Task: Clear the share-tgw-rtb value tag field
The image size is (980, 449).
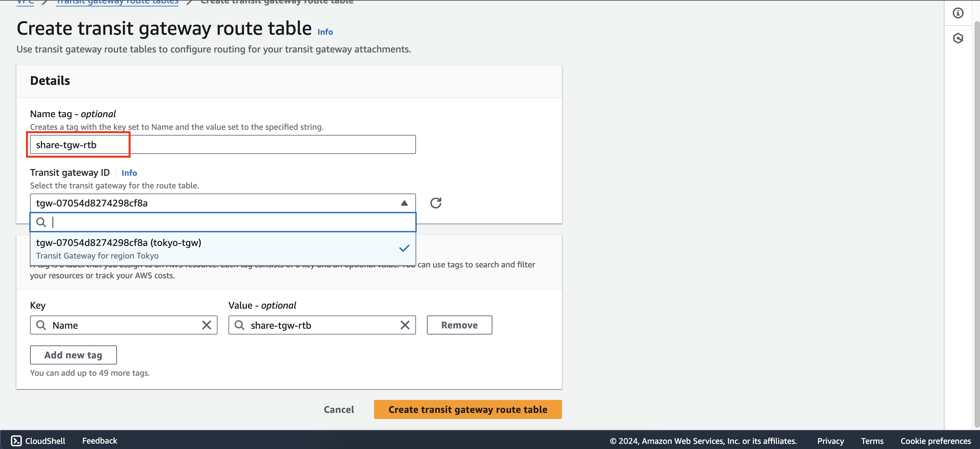Action: [405, 325]
